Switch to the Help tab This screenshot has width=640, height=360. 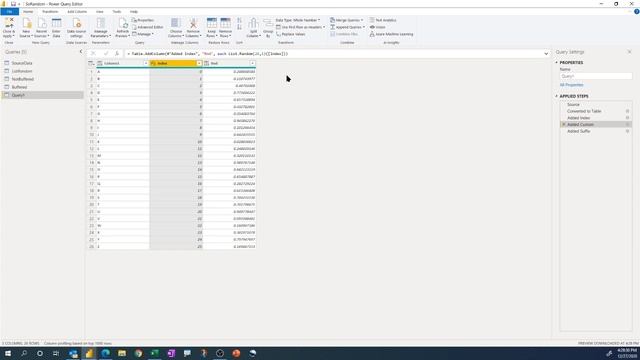click(x=134, y=11)
